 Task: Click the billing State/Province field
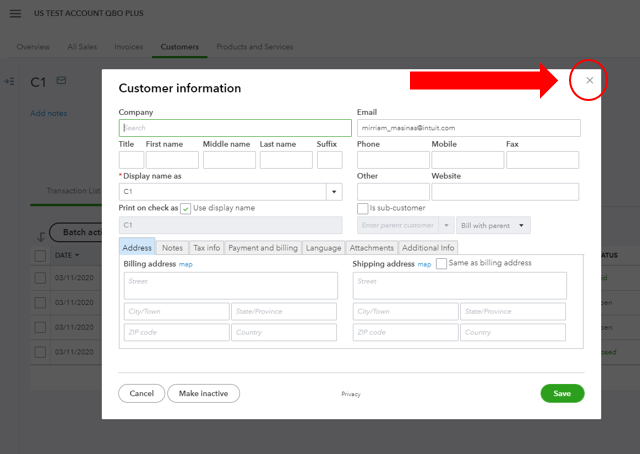284,312
